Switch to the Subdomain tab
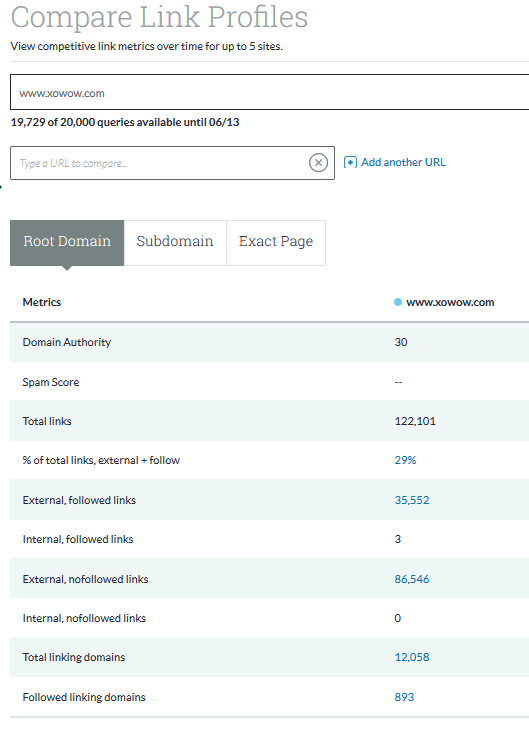 pos(175,243)
